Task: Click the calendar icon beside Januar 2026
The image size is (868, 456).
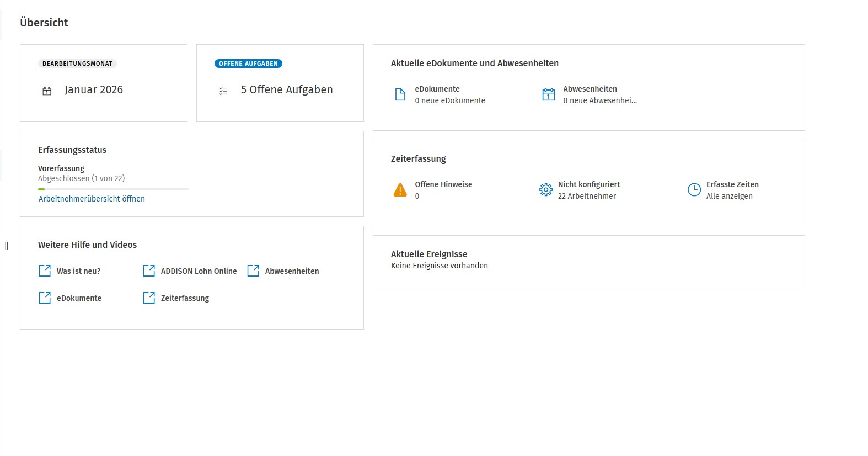Action: pos(47,91)
